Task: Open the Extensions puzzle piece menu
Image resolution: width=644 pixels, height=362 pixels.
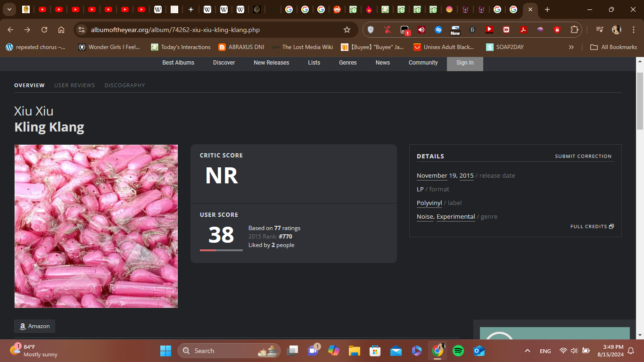Action: pos(574,30)
